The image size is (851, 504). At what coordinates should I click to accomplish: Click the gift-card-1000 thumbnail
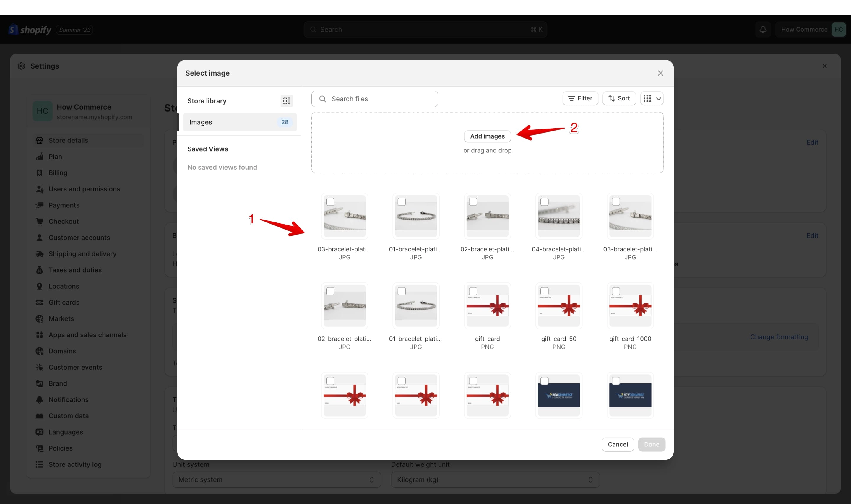630,306
